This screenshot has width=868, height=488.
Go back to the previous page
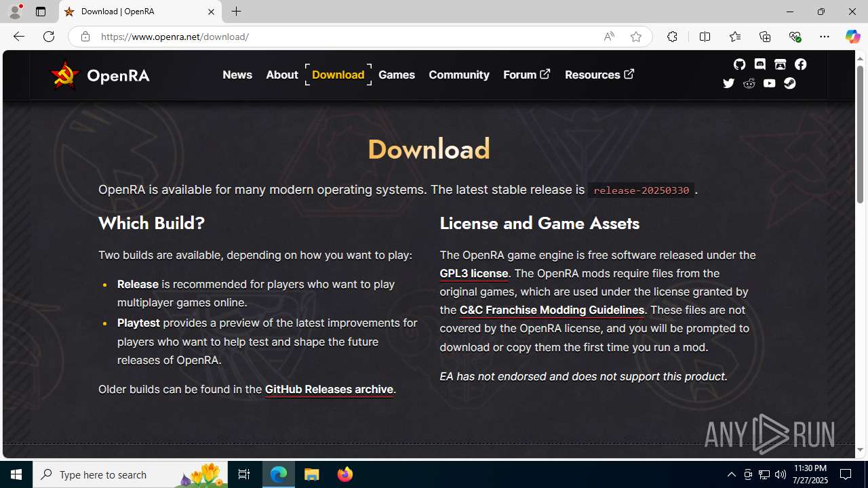18,37
